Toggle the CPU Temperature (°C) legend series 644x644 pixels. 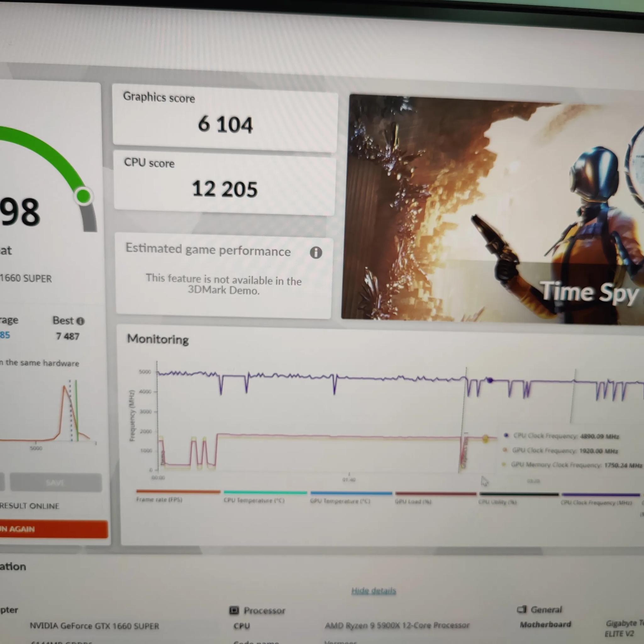(x=265, y=496)
